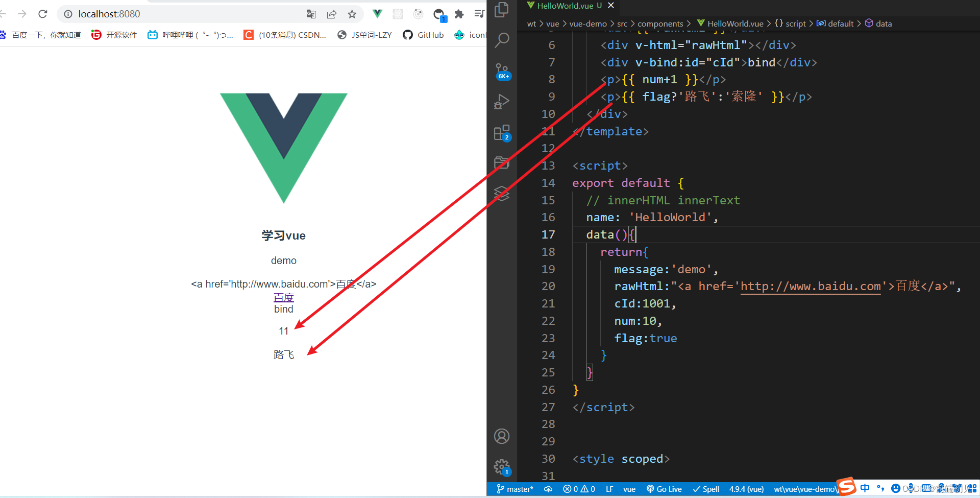This screenshot has width=980, height=498.
Task: Click the browser reload button
Action: click(43, 14)
